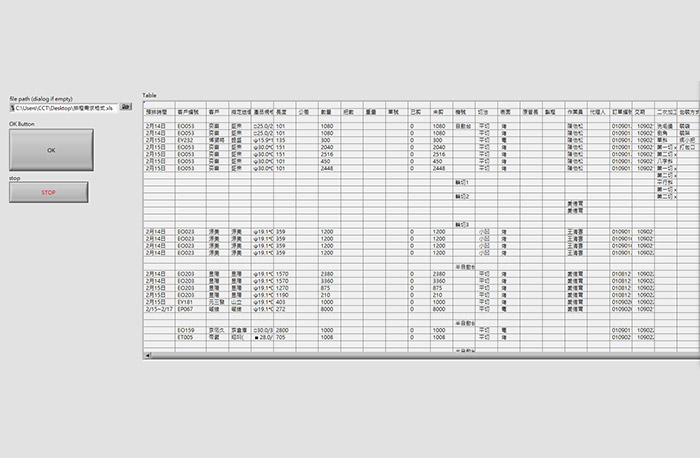Click the EY181 customer number cell

pos(187,302)
